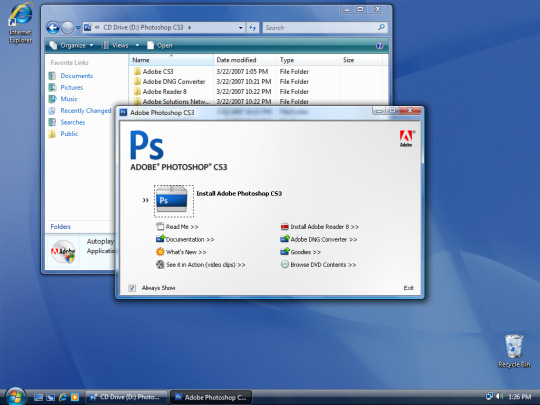Viewport: 540px width, 405px height.
Task: Click the large Photoshop CS3 installer icon
Action: point(172,200)
